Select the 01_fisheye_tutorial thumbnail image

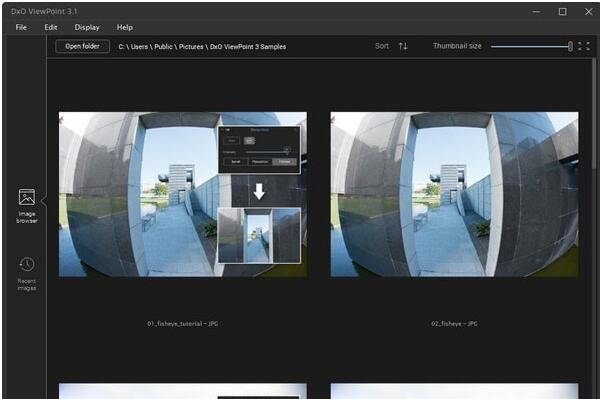183,194
